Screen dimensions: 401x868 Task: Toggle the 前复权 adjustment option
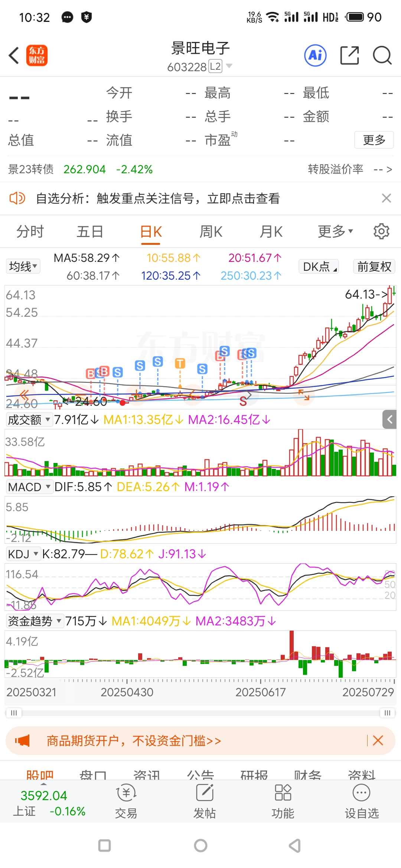coord(374,266)
